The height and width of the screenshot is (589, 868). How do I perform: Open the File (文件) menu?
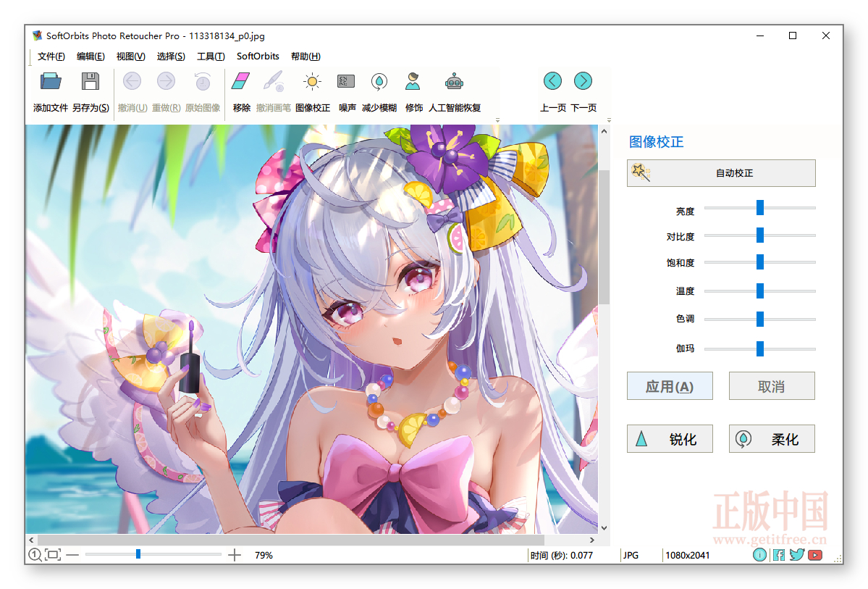click(51, 57)
